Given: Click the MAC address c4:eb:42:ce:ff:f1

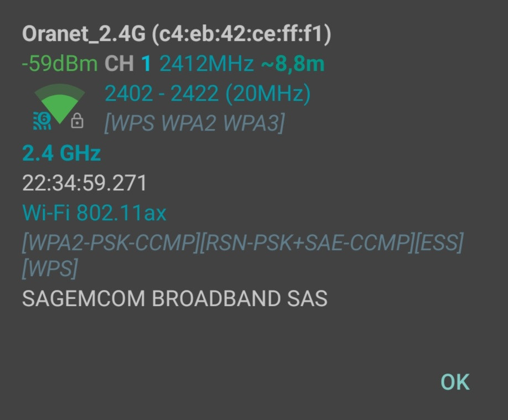Looking at the screenshot, I should point(241,34).
